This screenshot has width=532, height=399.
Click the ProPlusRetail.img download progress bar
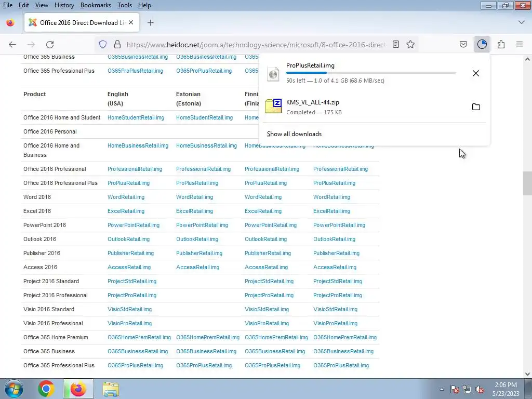pos(371,73)
